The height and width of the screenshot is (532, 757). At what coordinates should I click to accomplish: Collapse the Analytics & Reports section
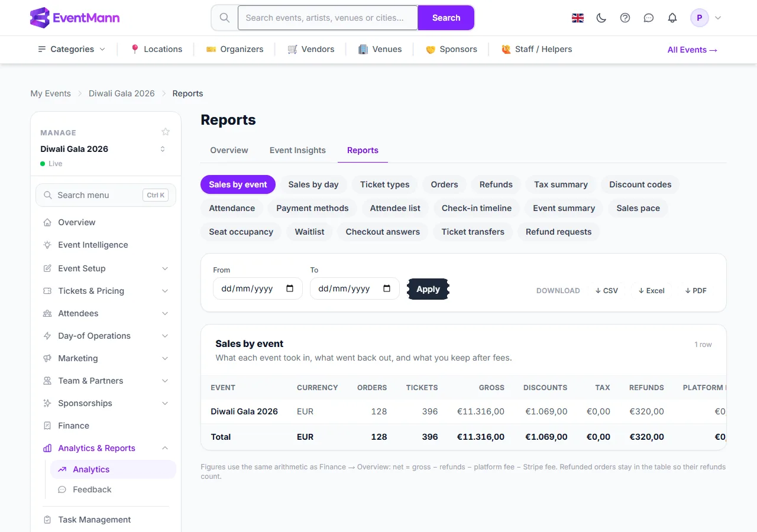click(106, 448)
